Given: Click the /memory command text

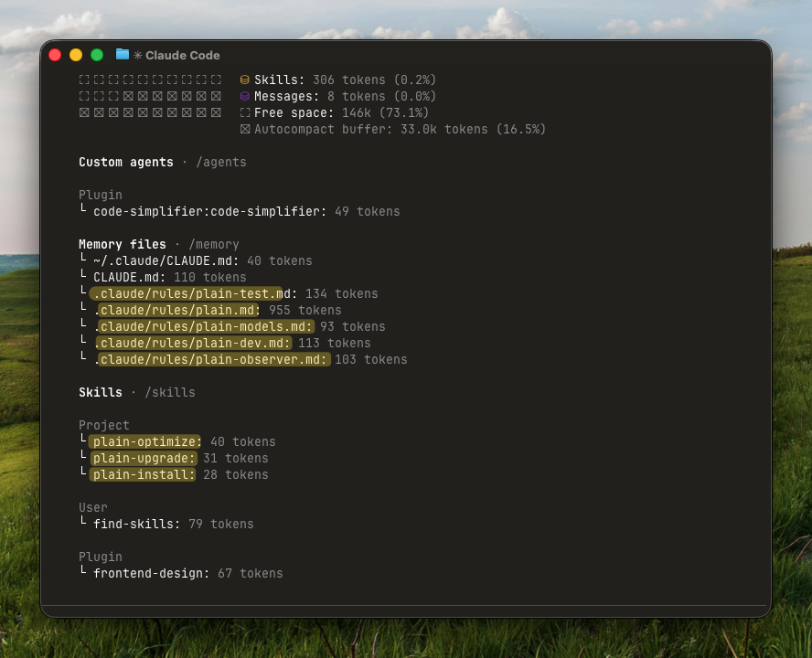Looking at the screenshot, I should coord(213,245).
